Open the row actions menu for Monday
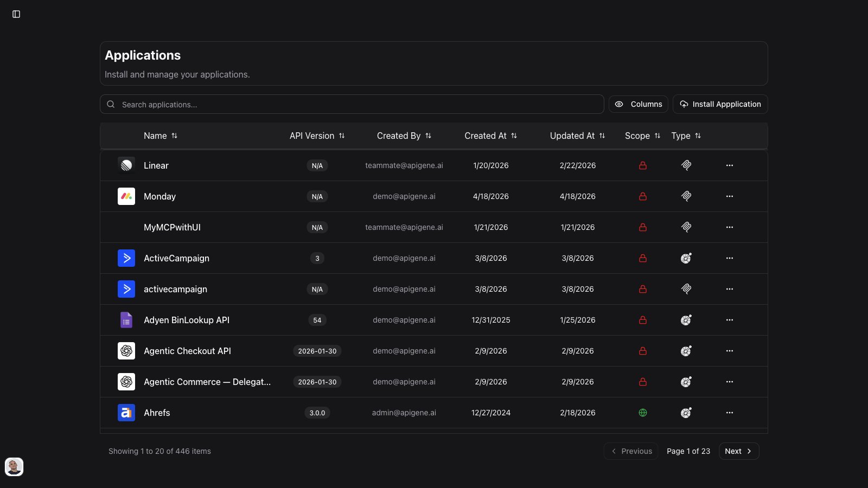The image size is (868, 488). pos(730,196)
